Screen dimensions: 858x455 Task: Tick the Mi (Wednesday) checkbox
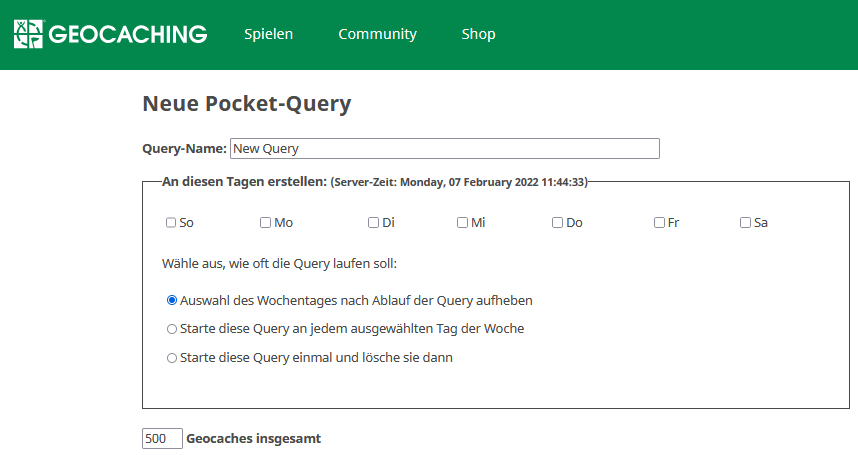click(462, 223)
